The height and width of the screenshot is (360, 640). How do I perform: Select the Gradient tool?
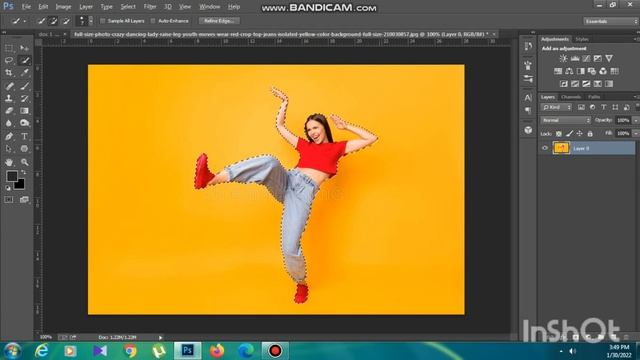[24, 111]
